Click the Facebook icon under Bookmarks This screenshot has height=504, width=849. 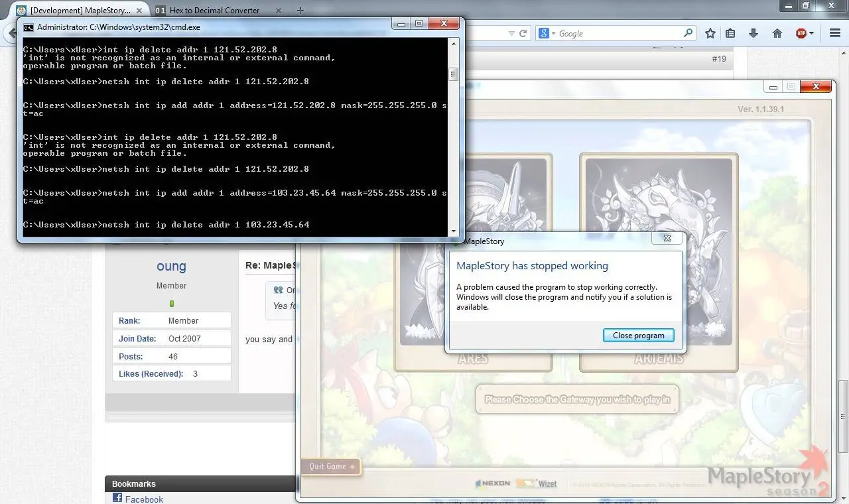click(x=117, y=498)
